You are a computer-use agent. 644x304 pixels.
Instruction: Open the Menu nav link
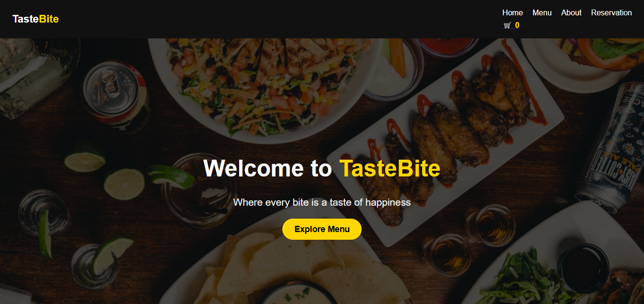(542, 13)
